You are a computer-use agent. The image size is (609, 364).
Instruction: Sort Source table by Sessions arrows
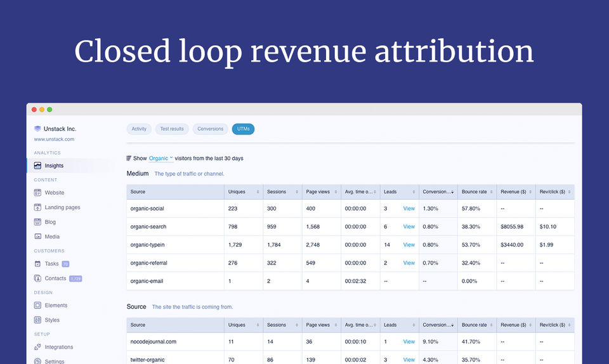click(297, 325)
